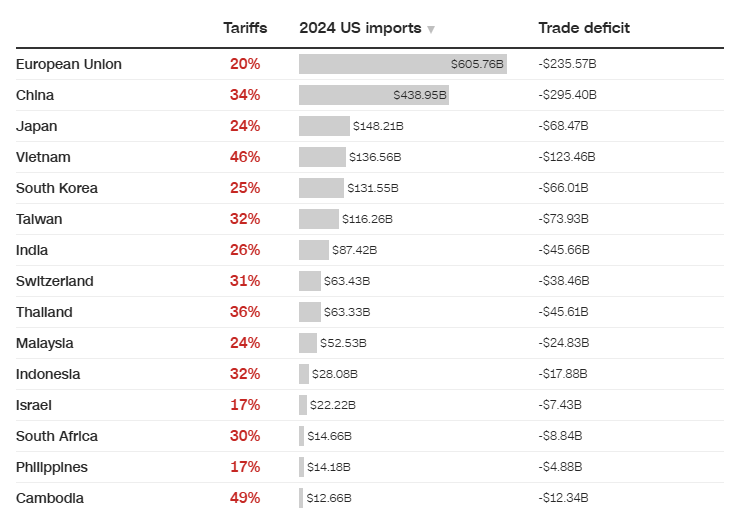The width and height of the screenshot is (731, 523).
Task: Click Cambodia's 49% tariff value
Action: 245,498
